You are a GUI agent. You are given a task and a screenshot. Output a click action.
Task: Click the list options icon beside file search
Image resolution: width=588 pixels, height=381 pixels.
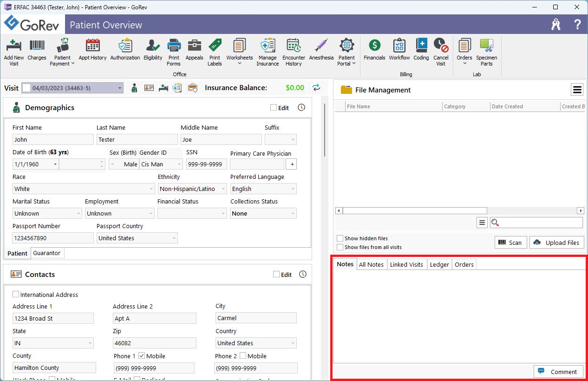point(482,223)
